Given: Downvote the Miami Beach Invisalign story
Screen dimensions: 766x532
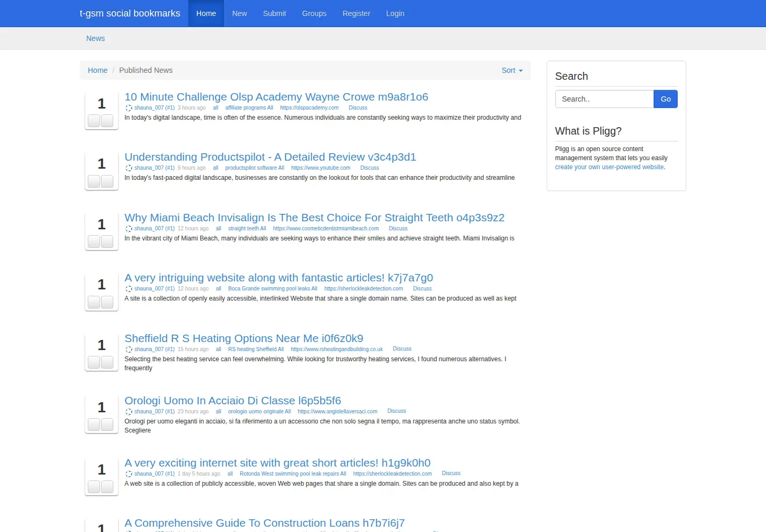Looking at the screenshot, I should pos(107,242).
